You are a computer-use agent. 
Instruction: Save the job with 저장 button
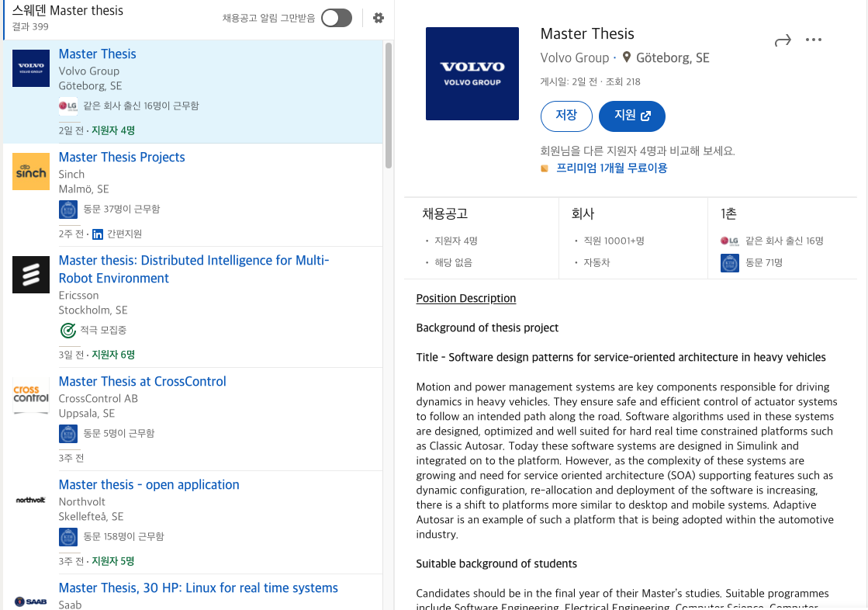[566, 116]
